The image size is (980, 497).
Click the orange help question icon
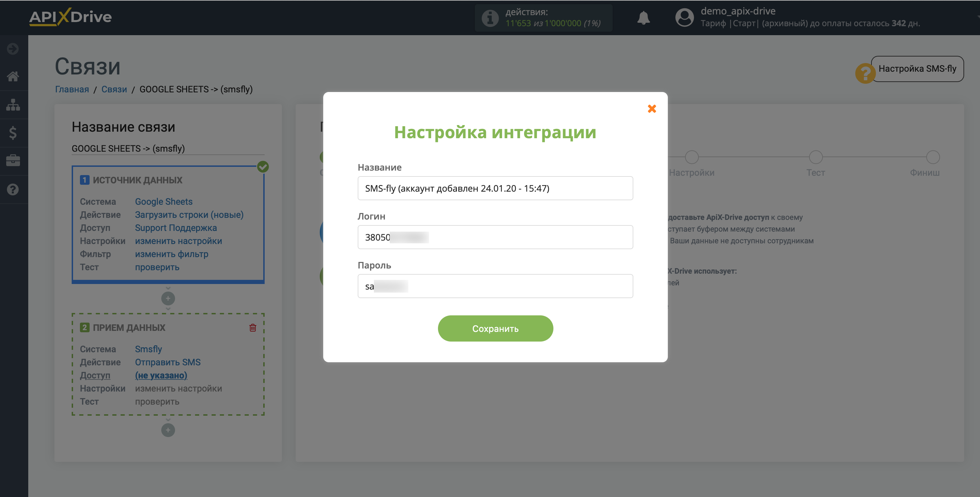coord(865,73)
